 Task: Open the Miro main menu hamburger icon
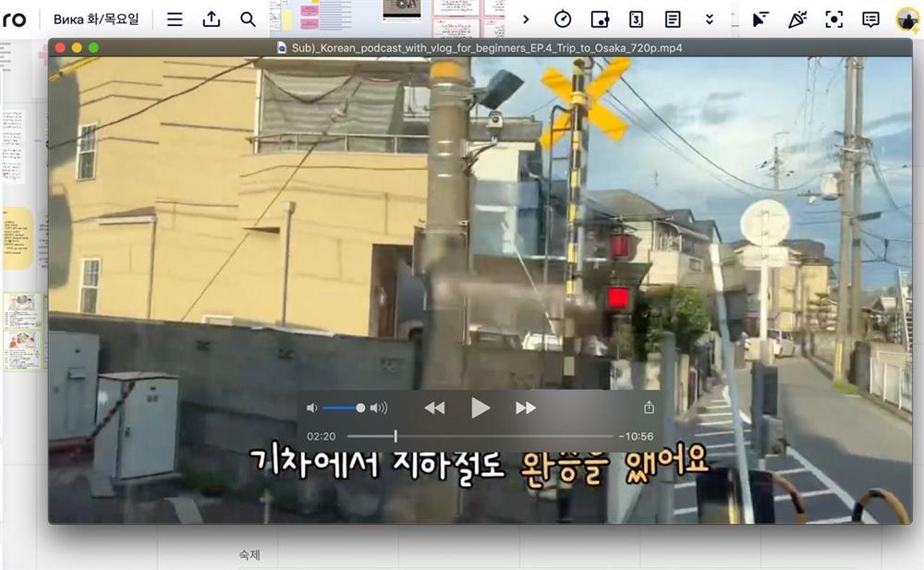click(175, 19)
